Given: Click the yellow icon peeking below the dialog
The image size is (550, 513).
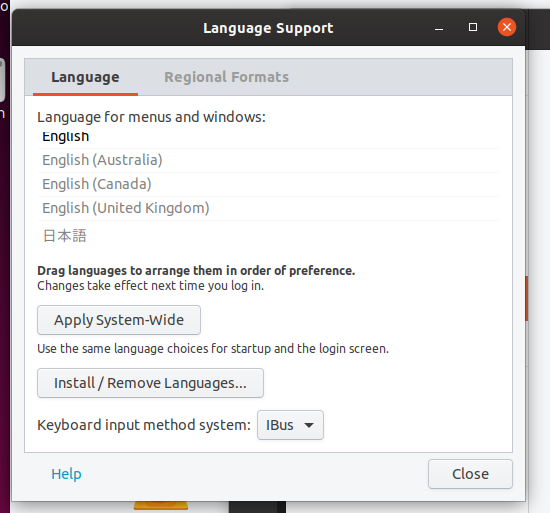Looking at the screenshot, I should 161,505.
